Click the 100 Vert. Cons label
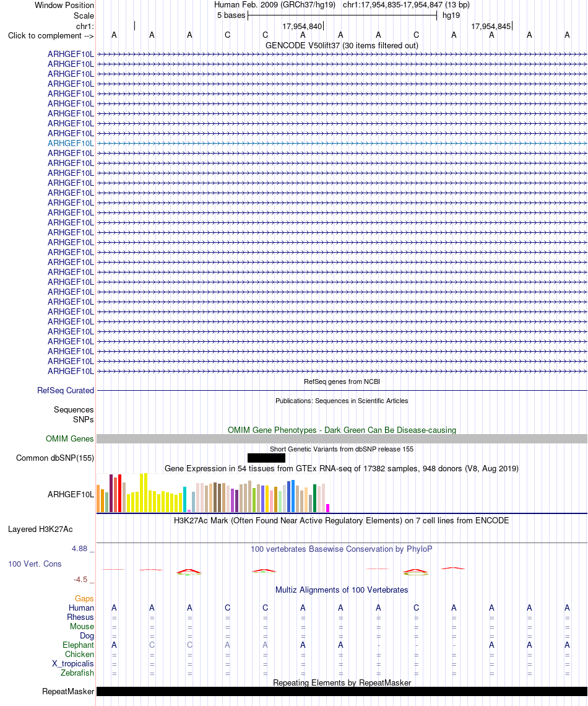The height and width of the screenshot is (706, 588). pyautogui.click(x=35, y=564)
